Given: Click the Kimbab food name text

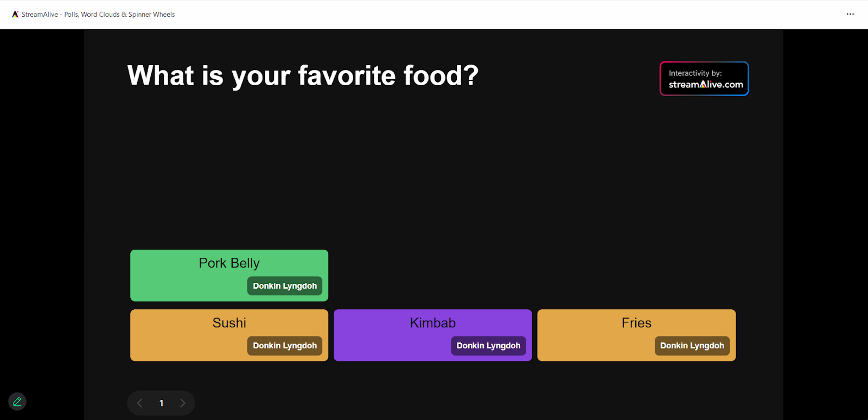Looking at the screenshot, I should (432, 323).
